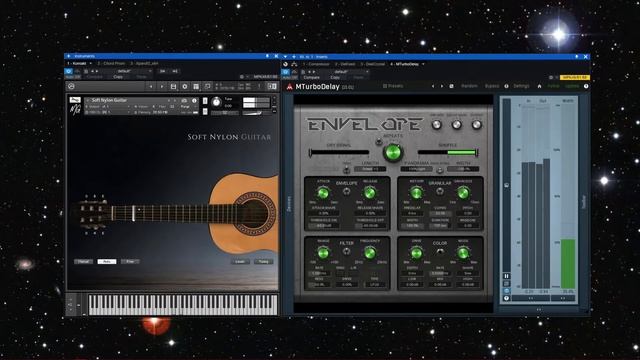The height and width of the screenshot is (360, 640).
Task: Click the info icon on the Soft Nylon Guitar header
Action: pyautogui.click(x=194, y=101)
